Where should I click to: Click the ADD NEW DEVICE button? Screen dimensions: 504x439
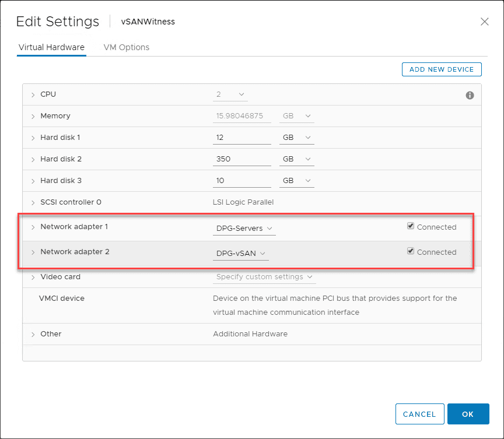pyautogui.click(x=442, y=69)
